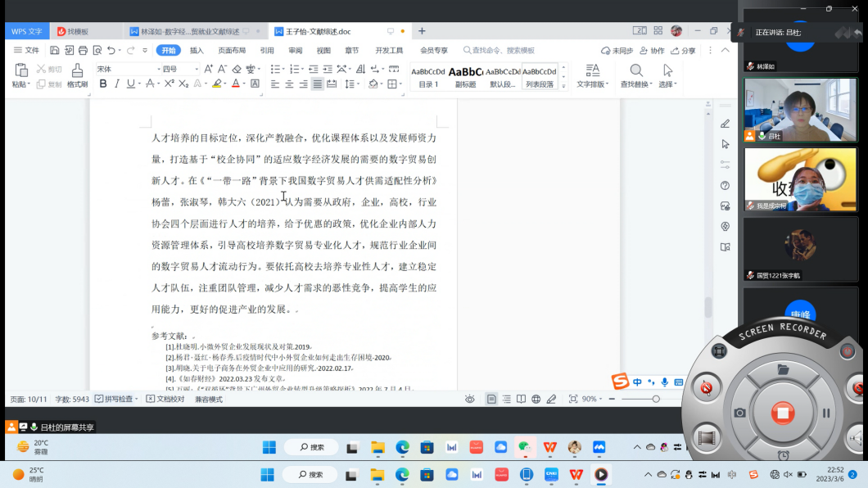Click the italic formatting icon
Image resolution: width=868 pixels, height=488 pixels.
[116, 84]
